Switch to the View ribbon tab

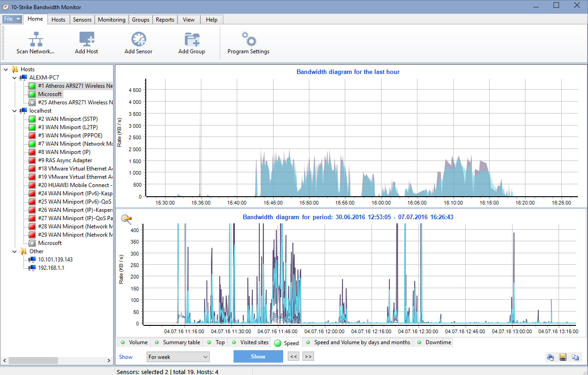click(188, 20)
